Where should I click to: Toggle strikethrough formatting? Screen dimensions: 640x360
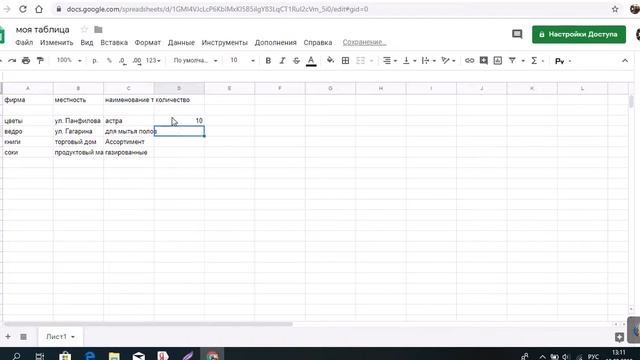(296, 60)
